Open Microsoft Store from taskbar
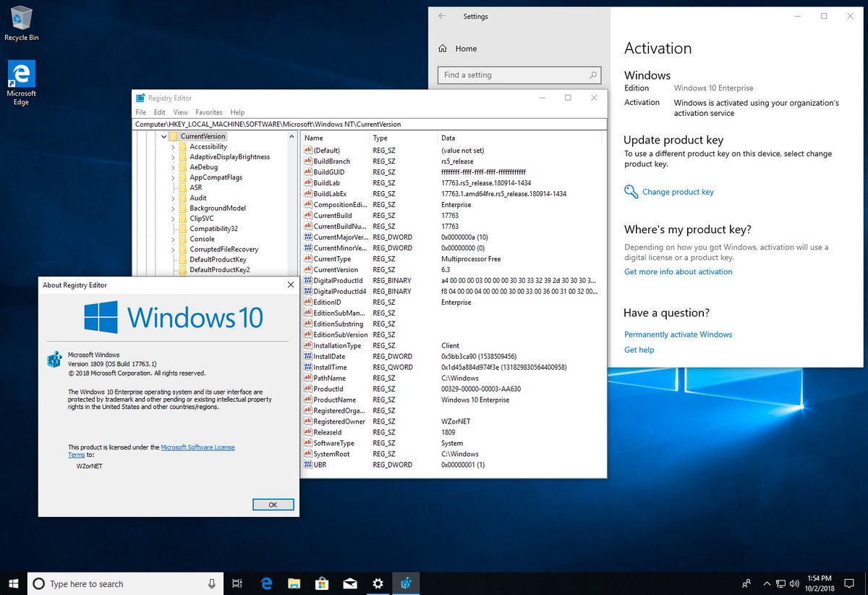 point(322,583)
